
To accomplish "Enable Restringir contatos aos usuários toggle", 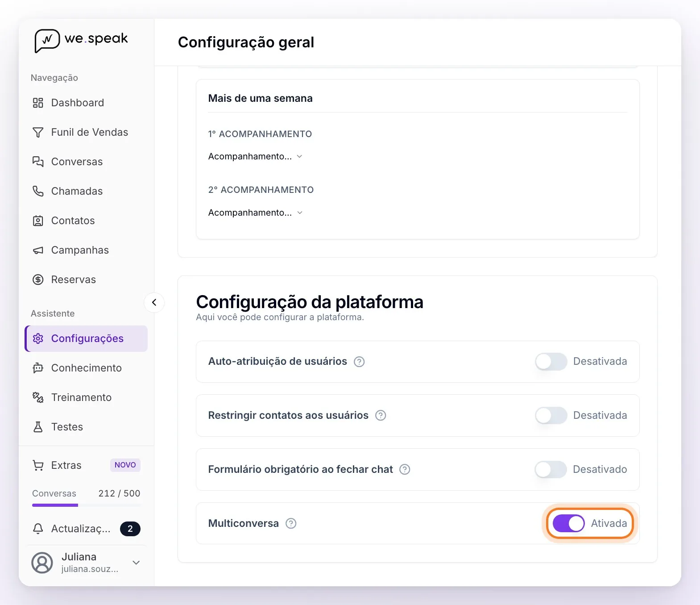I will click(x=551, y=416).
